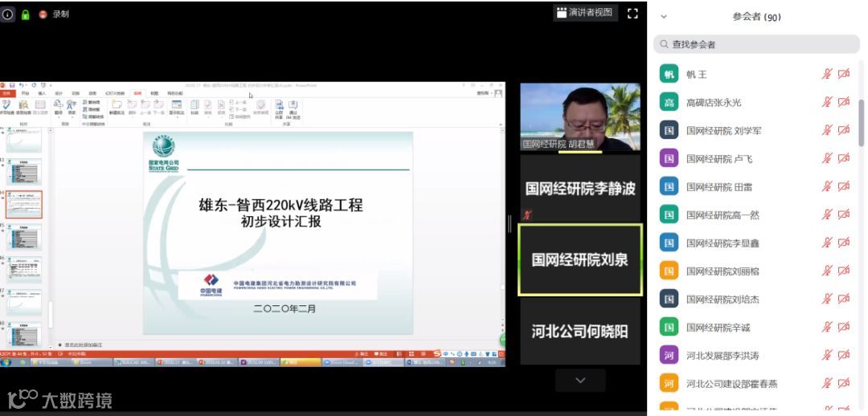Switch to PowerPoint 视图 tab
Image resolution: width=868 pixels, height=416 pixels.
point(154,93)
